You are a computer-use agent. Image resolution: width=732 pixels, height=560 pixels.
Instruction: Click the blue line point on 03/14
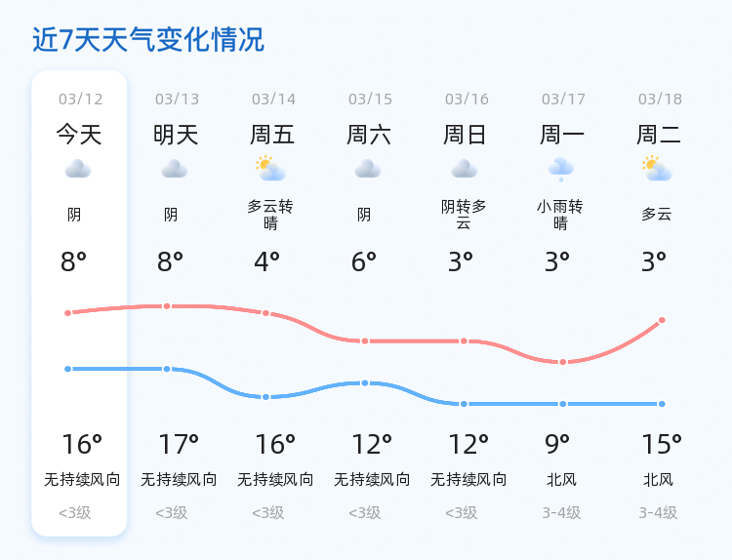point(265,397)
